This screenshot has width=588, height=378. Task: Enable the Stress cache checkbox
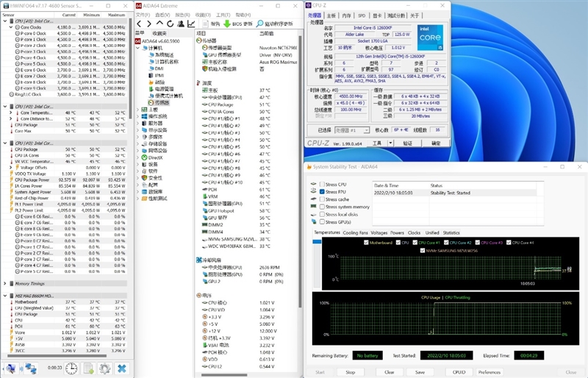point(322,199)
